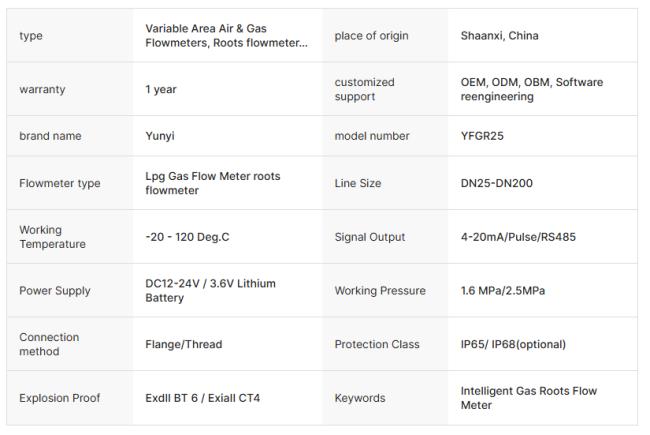The height and width of the screenshot is (435, 650).
Task: Select the 'Shaanxi, China' value
Action: 499,36
